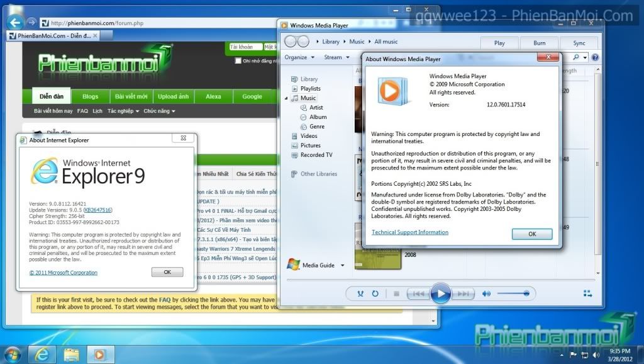Screen dimensions: 644x364
Task: Open the Lịch calendar link
Action: point(97,111)
